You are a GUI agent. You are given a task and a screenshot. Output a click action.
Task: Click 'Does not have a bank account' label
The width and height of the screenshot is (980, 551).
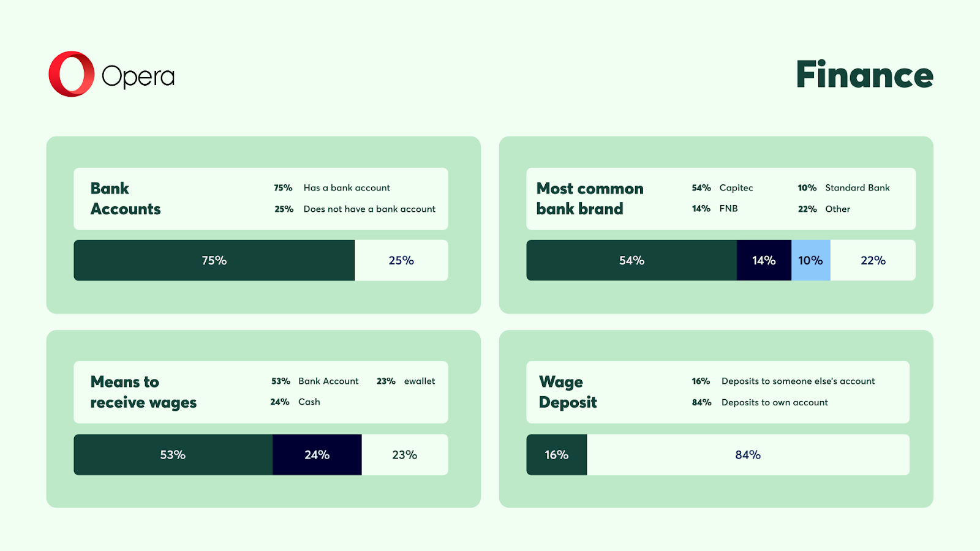click(x=369, y=209)
